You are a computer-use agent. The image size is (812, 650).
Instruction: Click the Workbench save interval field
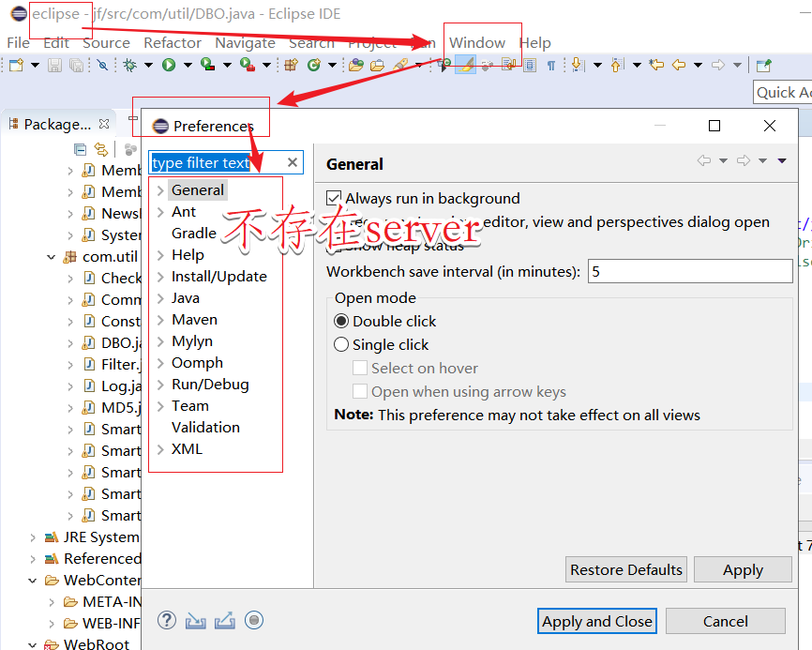tap(690, 271)
